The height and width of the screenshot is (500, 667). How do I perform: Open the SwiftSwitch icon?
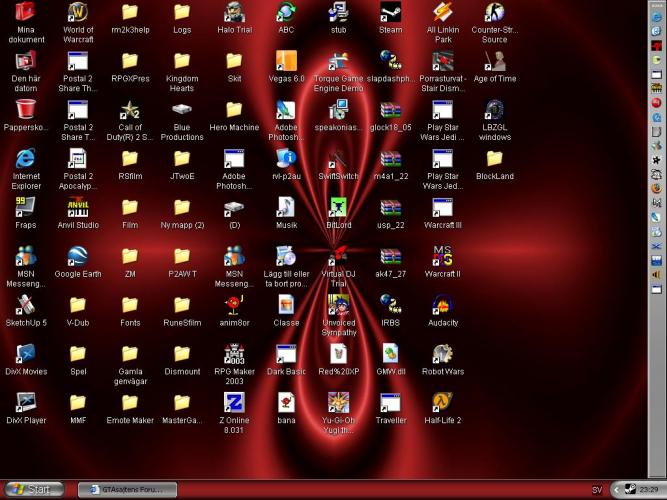pos(338,158)
